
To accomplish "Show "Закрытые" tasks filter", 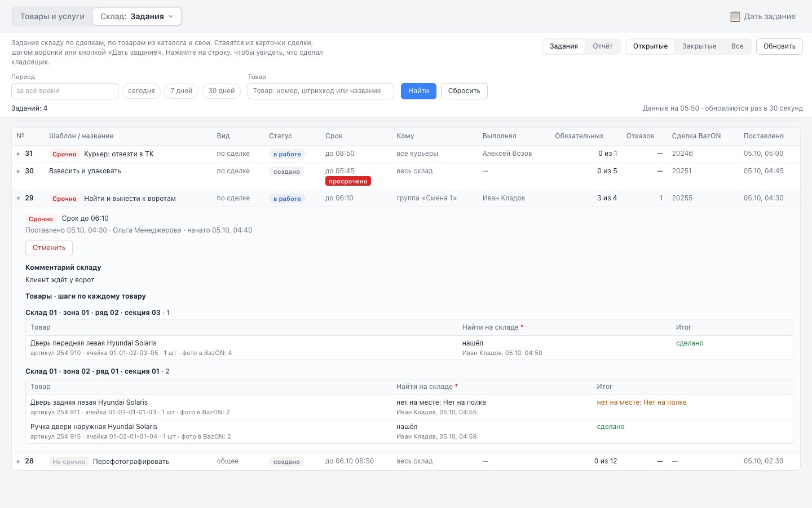I will 699,46.
